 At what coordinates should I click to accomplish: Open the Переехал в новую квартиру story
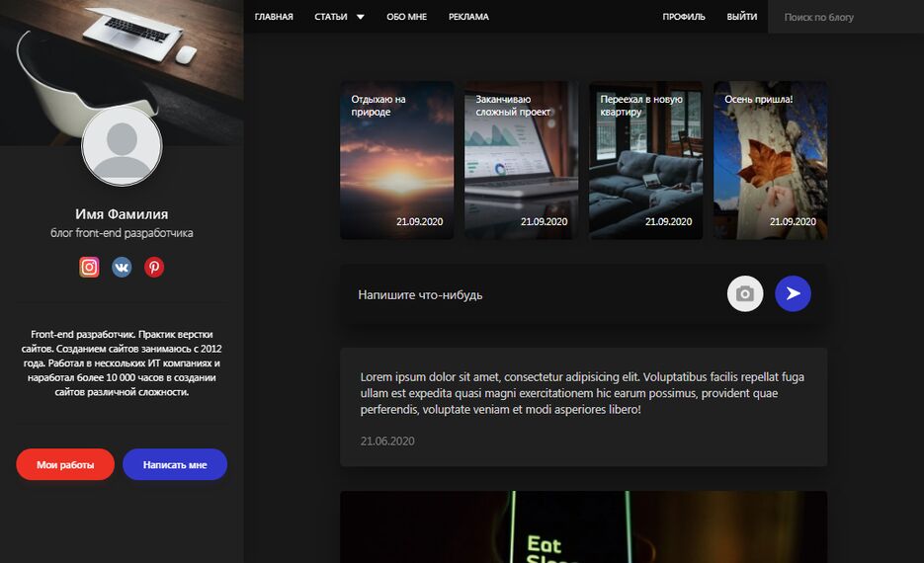[x=646, y=160]
